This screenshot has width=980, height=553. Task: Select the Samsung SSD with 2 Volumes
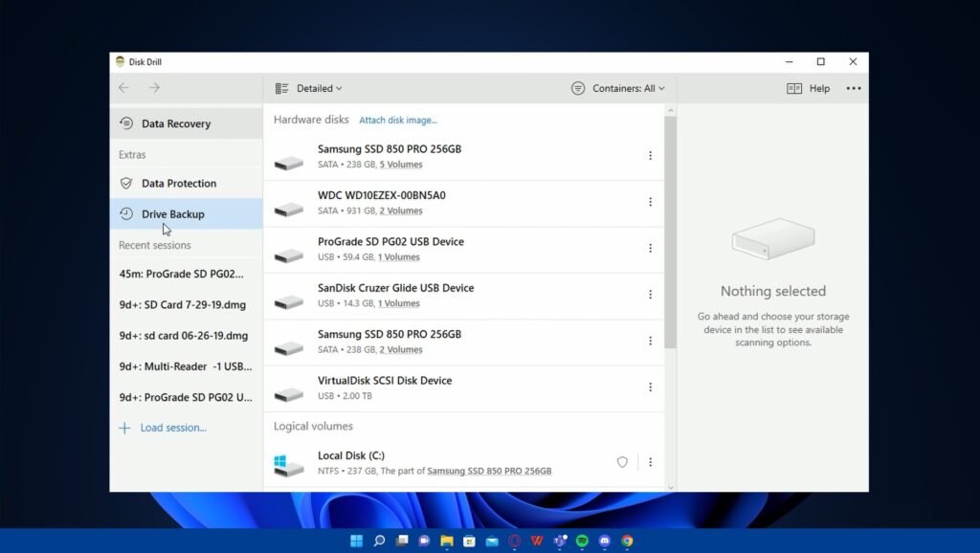coord(464,342)
